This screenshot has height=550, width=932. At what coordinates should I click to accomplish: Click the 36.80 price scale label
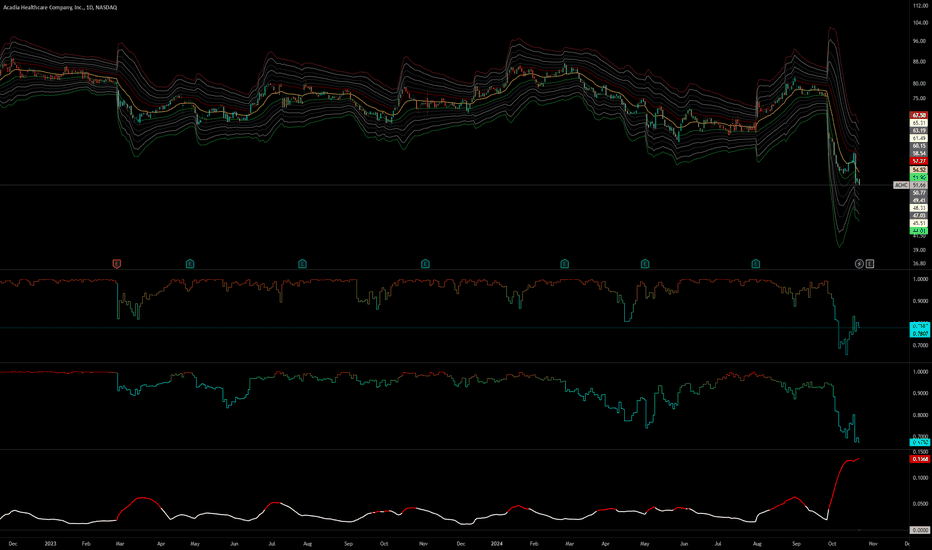tap(919, 263)
